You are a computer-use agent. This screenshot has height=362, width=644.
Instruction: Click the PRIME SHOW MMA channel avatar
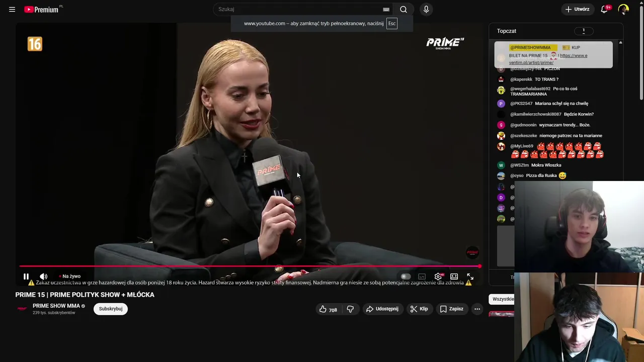pyautogui.click(x=22, y=309)
